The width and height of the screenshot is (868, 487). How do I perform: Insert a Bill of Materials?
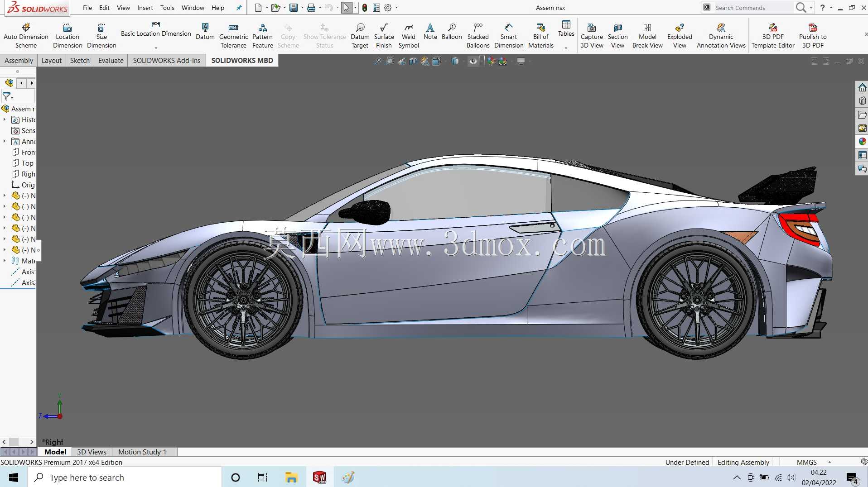tap(540, 36)
